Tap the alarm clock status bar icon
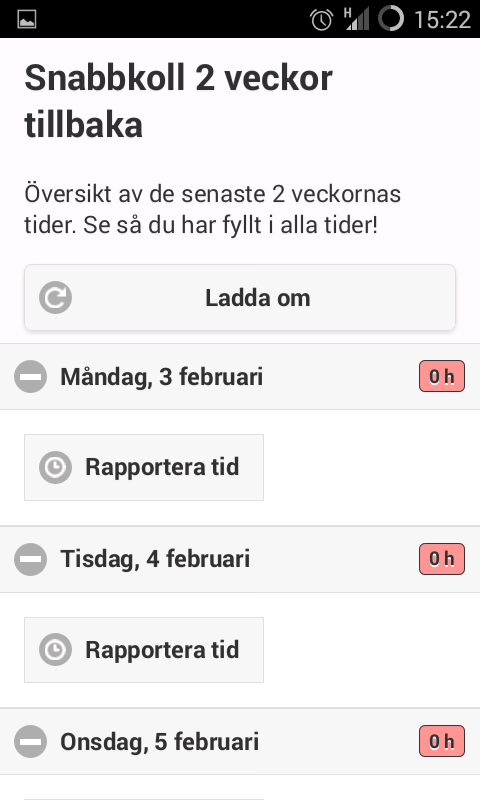This screenshot has height=800, width=480. click(x=321, y=20)
